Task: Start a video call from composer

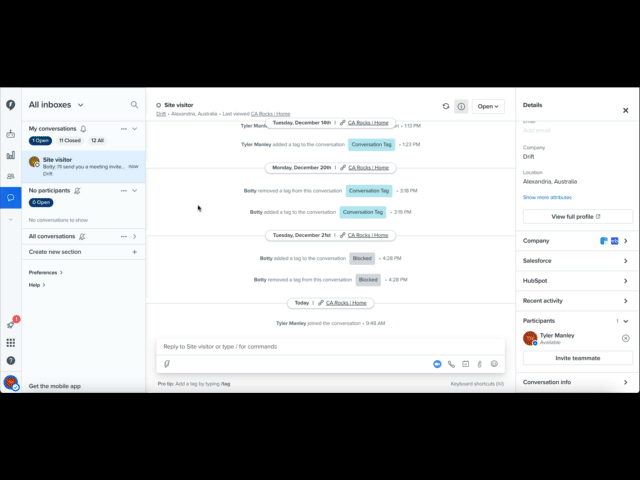Action: click(x=437, y=364)
